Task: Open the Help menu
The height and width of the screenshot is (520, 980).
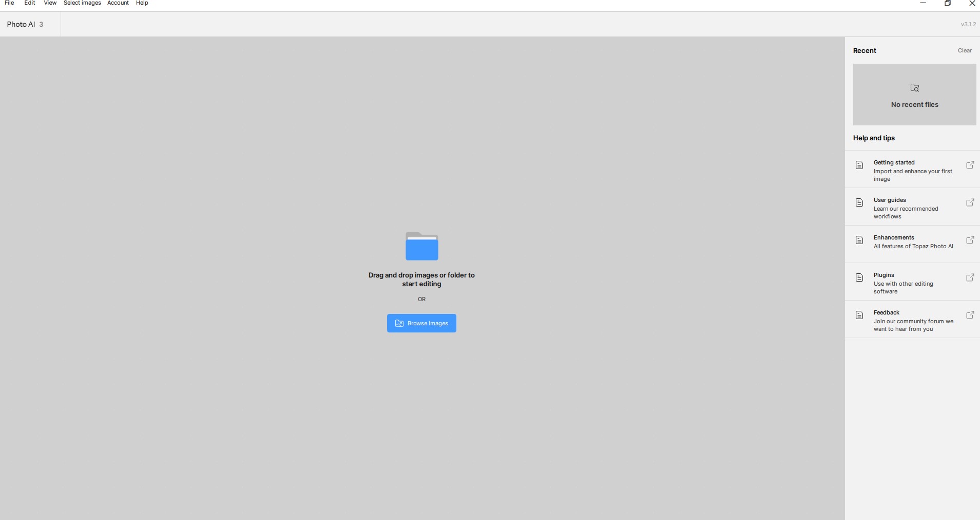Action: pos(142,3)
